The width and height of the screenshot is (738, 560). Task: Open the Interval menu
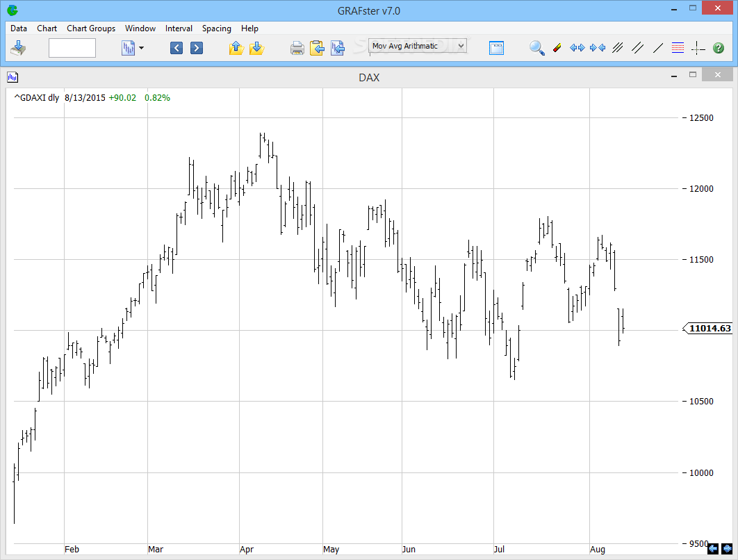pos(179,28)
